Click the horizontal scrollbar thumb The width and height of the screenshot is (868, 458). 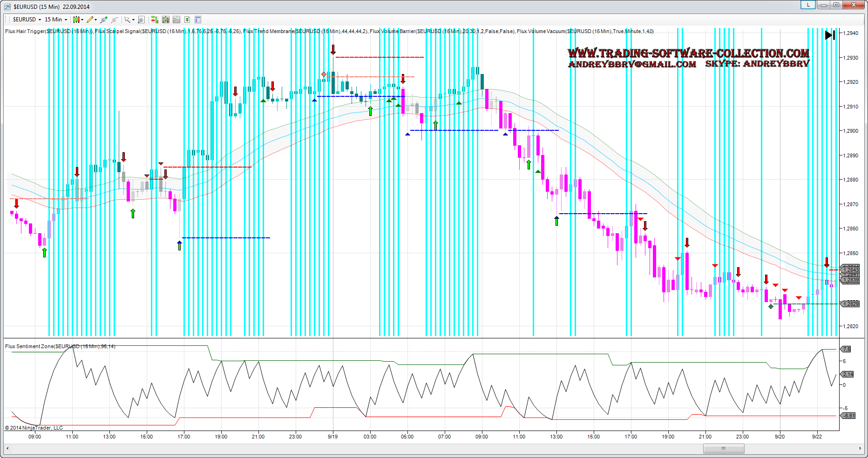pos(723,449)
